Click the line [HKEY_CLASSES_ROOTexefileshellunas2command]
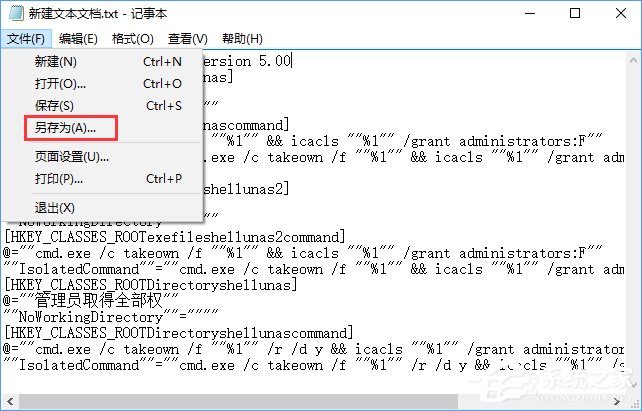The width and height of the screenshot is (642, 411). coord(174,237)
